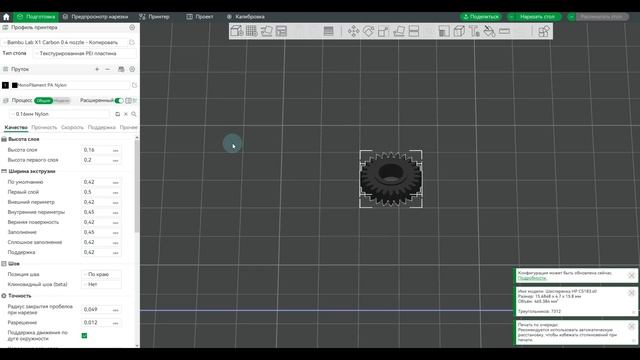Add a new plate via grid icon

point(251,31)
